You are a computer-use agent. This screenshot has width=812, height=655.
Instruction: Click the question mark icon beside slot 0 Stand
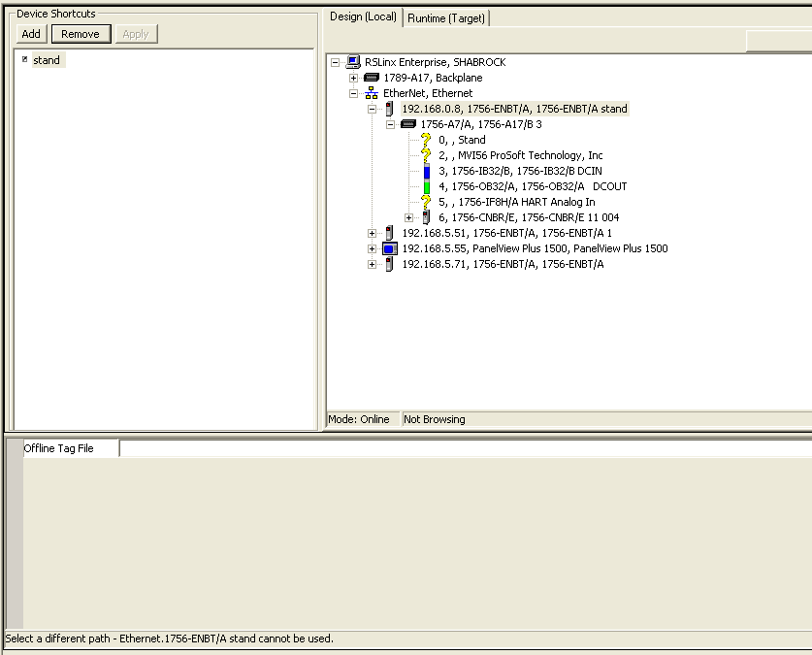coord(426,140)
